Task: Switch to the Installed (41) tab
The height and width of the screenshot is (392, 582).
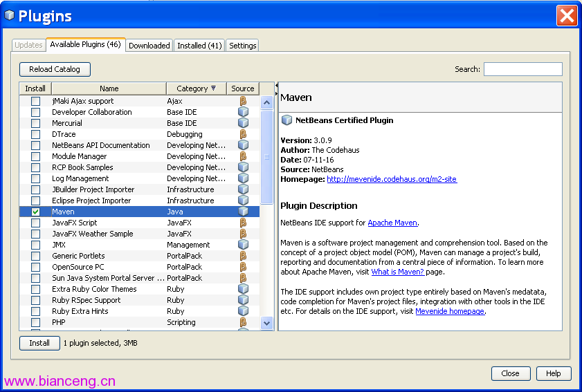Action: pyautogui.click(x=199, y=45)
